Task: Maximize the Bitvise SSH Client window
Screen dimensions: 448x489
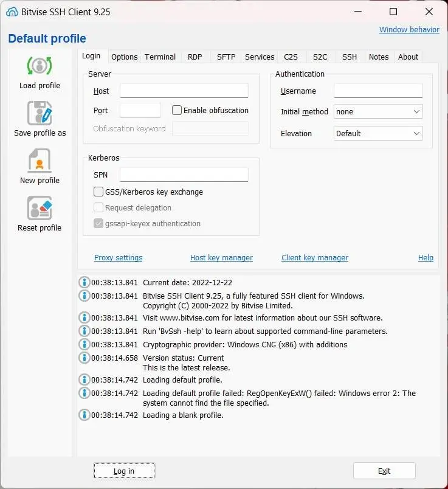Action: point(393,12)
